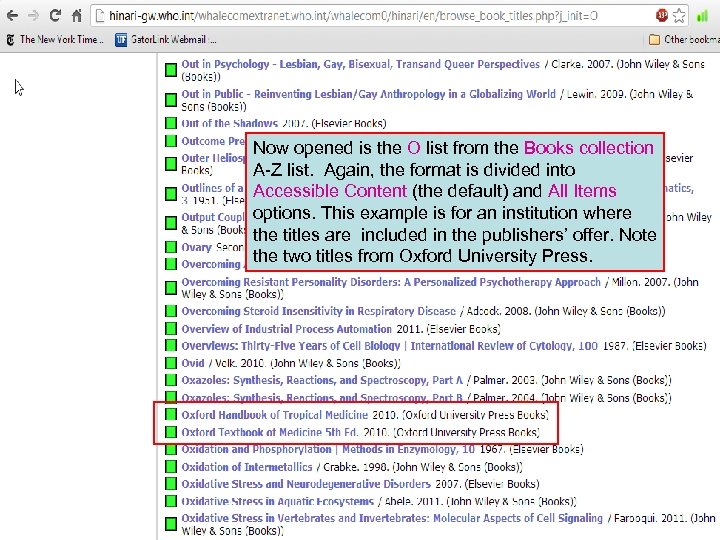Click green square beside Oxidative Stress in Aquatic Ecosystems

171,501
